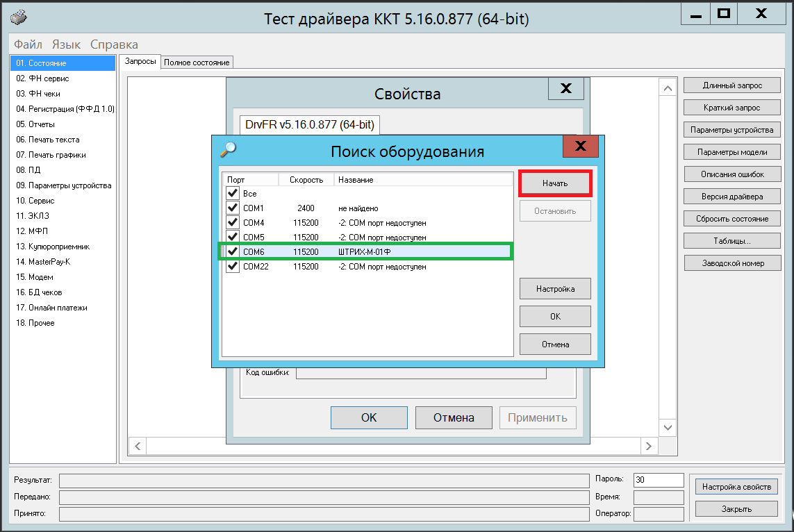
Task: Uncheck the COM22 port checkbox
Action: pyautogui.click(x=233, y=266)
